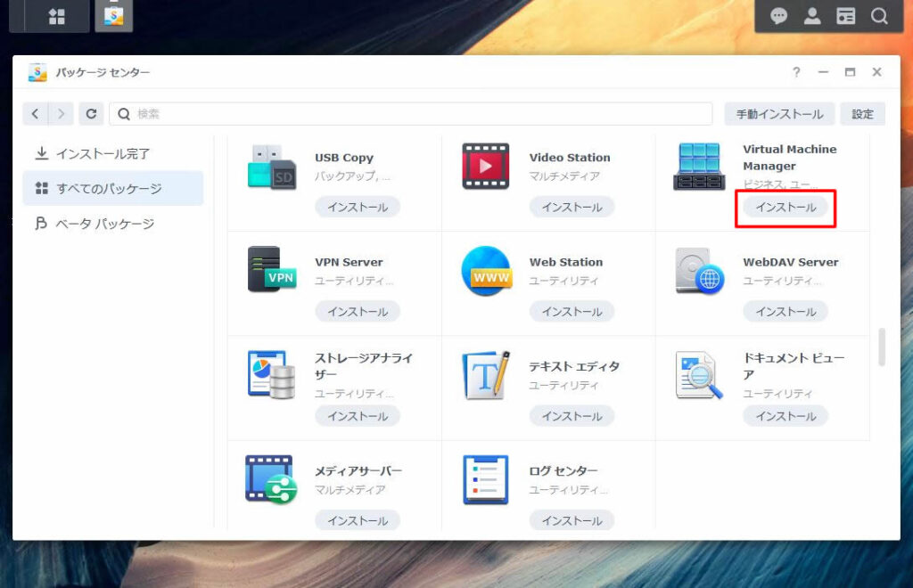This screenshot has height=588, width=913.
Task: Open the WebDAV Server title text
Action: [x=791, y=262]
